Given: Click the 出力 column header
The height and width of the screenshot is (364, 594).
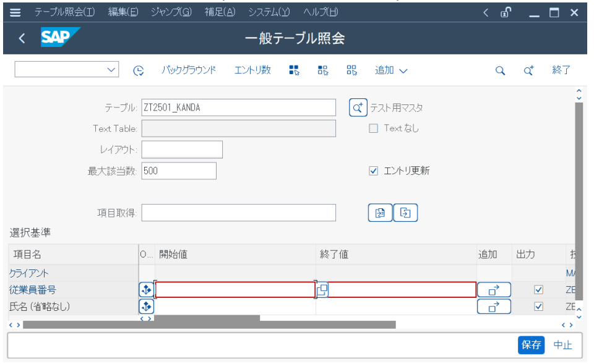Looking at the screenshot, I should click(539, 254).
